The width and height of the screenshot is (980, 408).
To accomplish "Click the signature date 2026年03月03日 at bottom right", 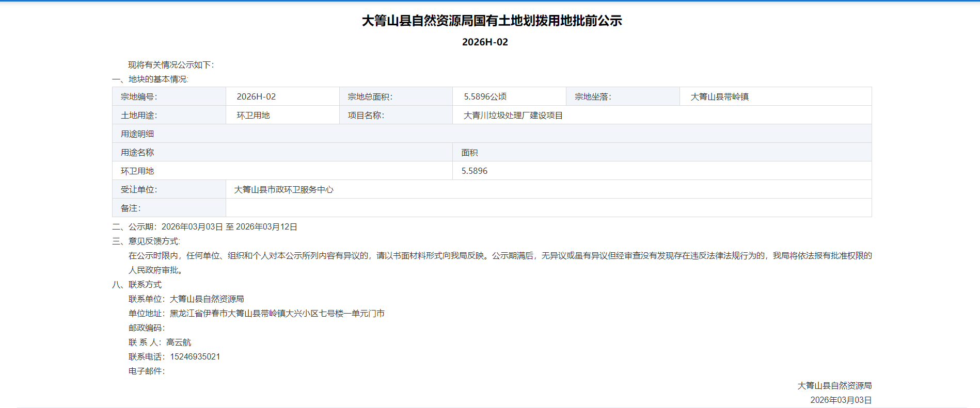I will pos(841,400).
